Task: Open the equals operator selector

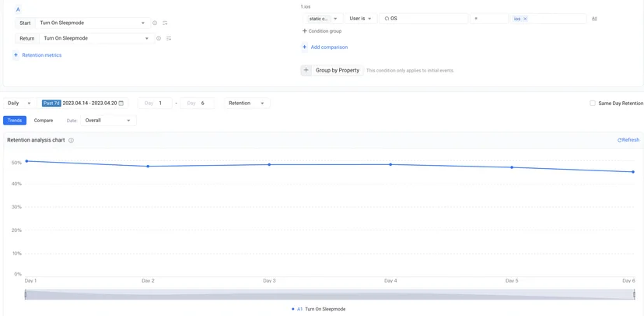Action: pyautogui.click(x=489, y=19)
